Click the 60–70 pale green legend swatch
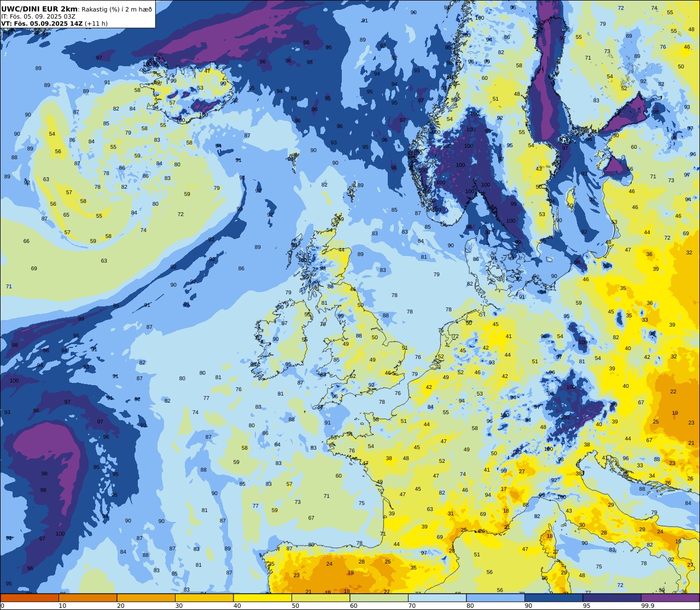The height and width of the screenshot is (610, 700). pos(379,598)
